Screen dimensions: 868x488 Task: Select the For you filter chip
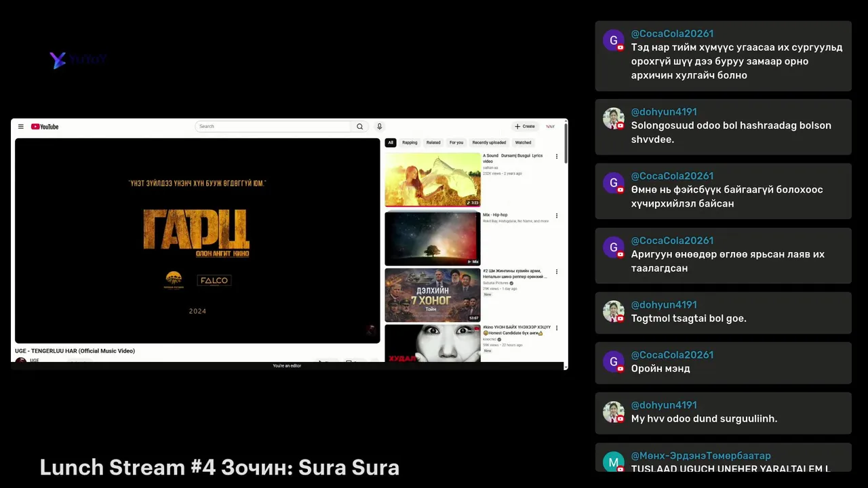pos(456,142)
